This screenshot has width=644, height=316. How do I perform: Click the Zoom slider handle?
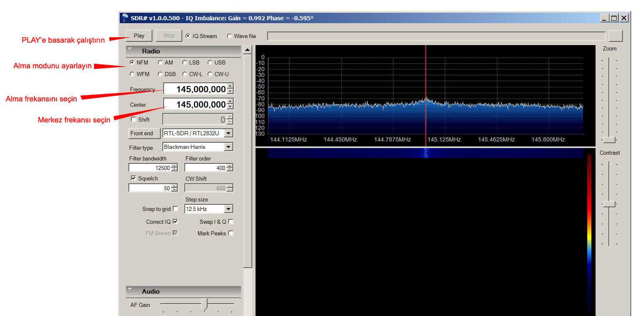tap(609, 140)
